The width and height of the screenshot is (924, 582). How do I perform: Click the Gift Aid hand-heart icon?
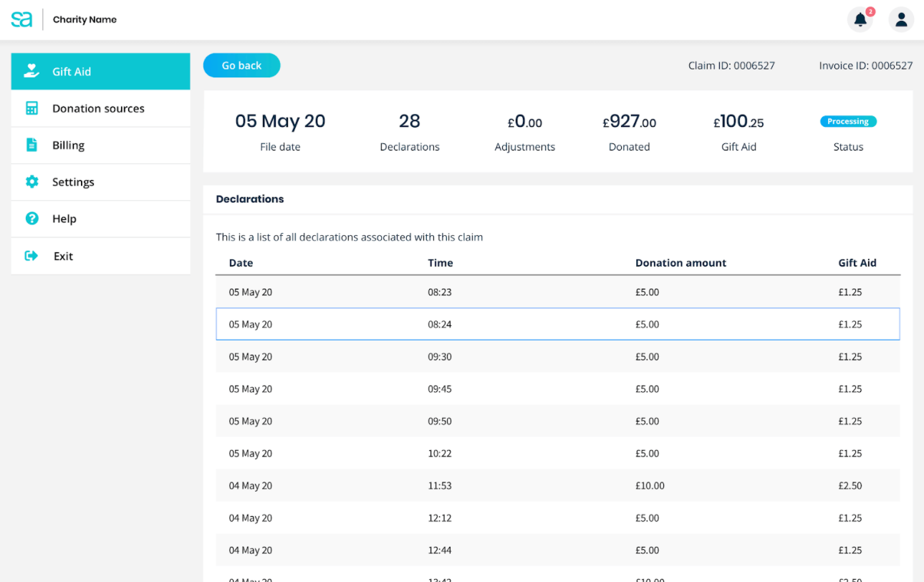pyautogui.click(x=31, y=71)
